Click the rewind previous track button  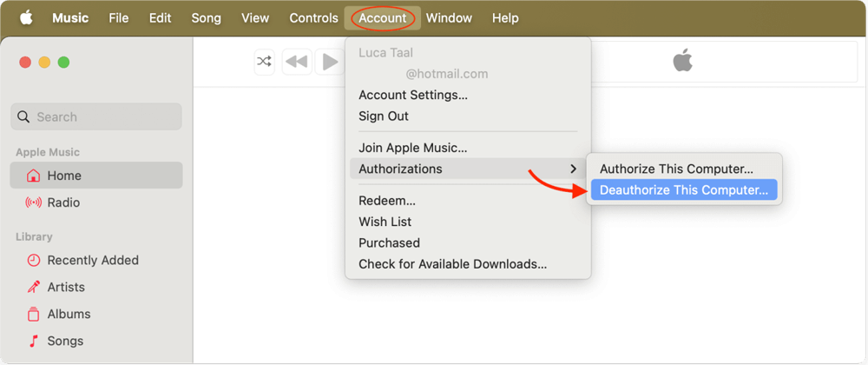tap(297, 62)
